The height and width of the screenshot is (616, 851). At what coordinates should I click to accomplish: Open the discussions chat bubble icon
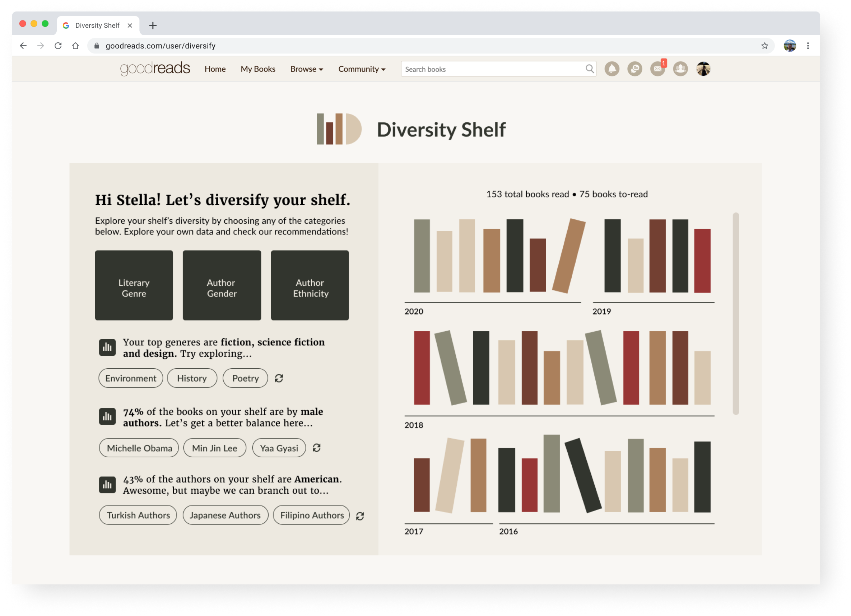[x=634, y=69]
